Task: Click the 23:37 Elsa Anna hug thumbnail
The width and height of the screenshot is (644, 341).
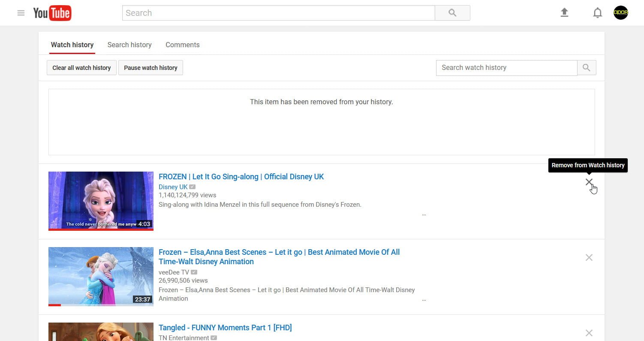Action: click(x=101, y=277)
